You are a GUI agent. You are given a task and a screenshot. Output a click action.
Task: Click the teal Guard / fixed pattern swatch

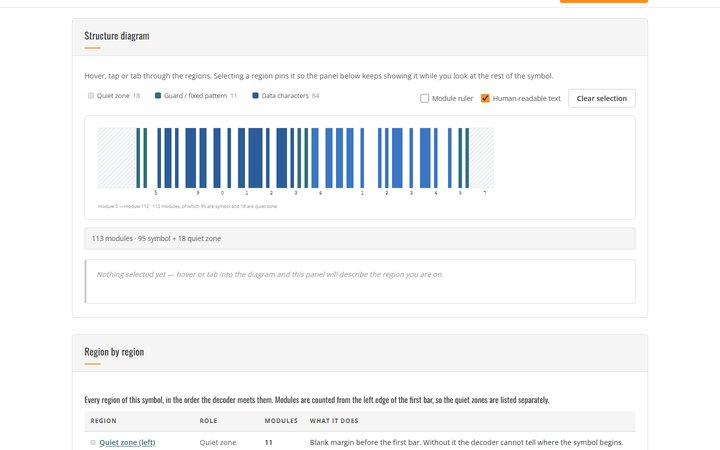pos(158,96)
